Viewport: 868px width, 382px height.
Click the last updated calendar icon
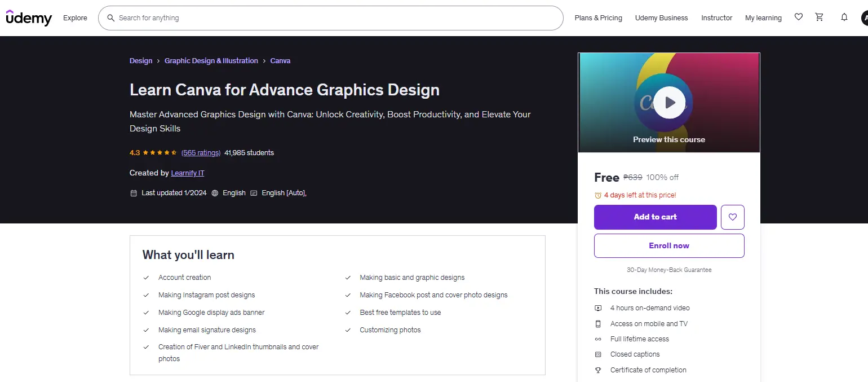134,193
